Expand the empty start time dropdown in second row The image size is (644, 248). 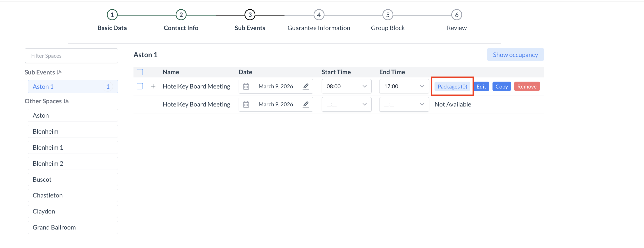[x=346, y=104]
